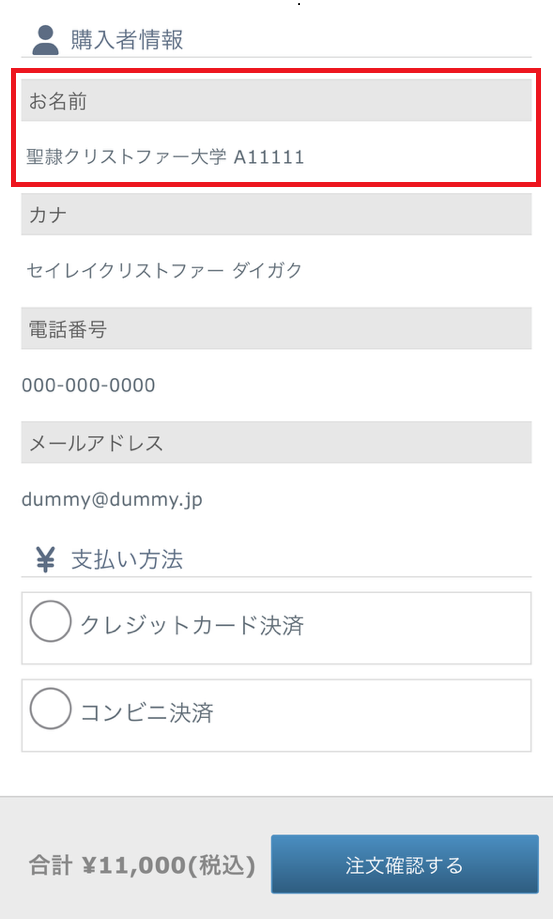Click the credit card payment option box

[276, 628]
